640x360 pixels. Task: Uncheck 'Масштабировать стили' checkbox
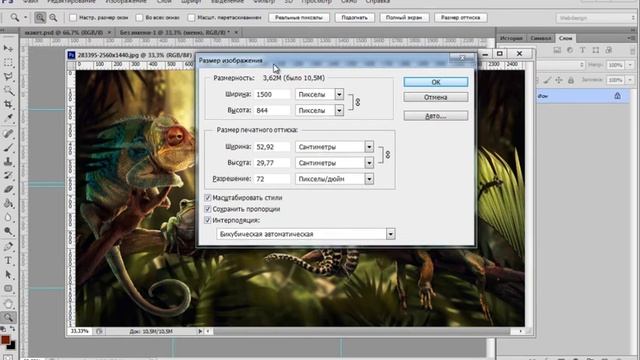point(207,198)
